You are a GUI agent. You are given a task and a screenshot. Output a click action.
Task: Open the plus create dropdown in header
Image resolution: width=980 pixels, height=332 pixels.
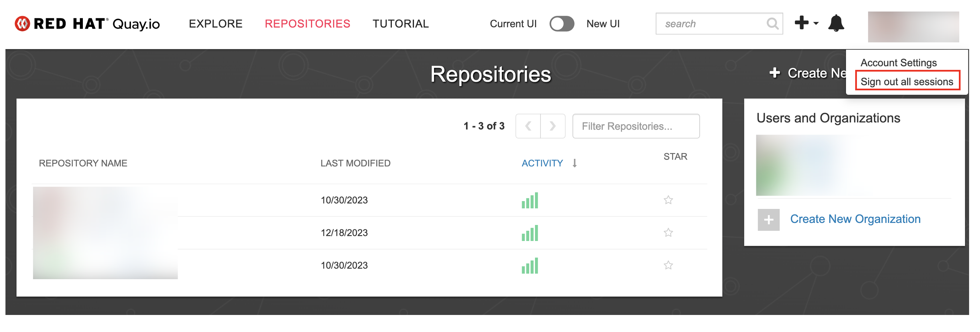pyautogui.click(x=806, y=23)
